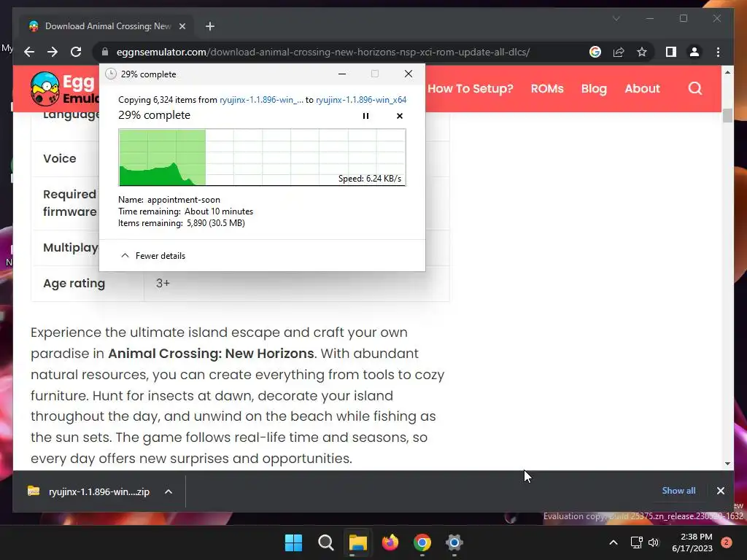Close the 29% complete copy dialog
Viewport: 747px width, 560px height.
click(x=409, y=74)
